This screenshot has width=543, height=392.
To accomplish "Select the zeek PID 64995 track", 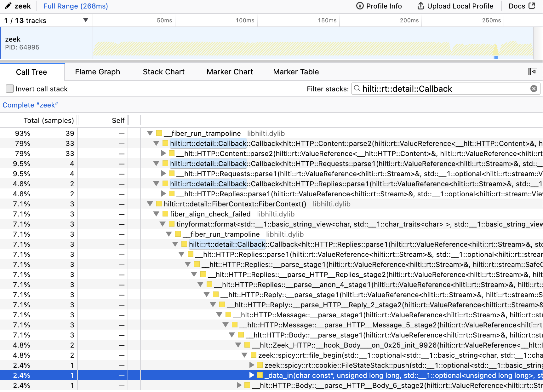I will 47,43.
